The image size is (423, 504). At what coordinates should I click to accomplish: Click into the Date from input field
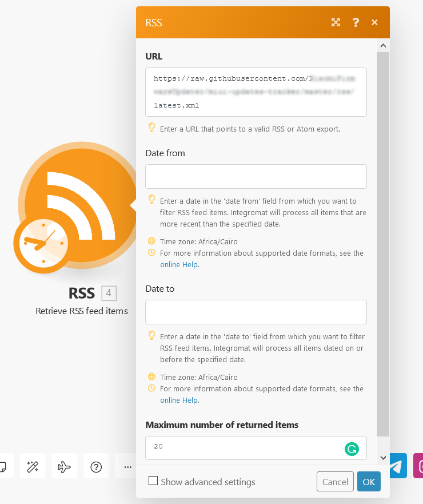coord(256,176)
